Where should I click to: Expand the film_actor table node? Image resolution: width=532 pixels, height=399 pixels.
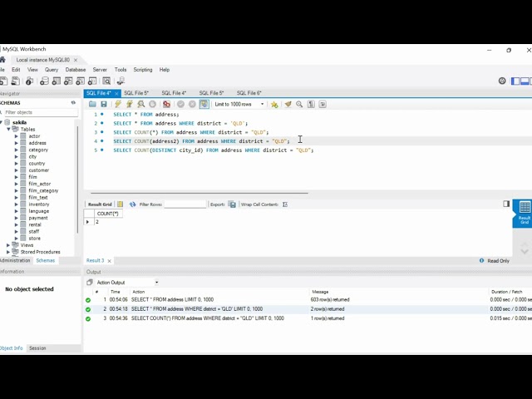click(x=16, y=184)
